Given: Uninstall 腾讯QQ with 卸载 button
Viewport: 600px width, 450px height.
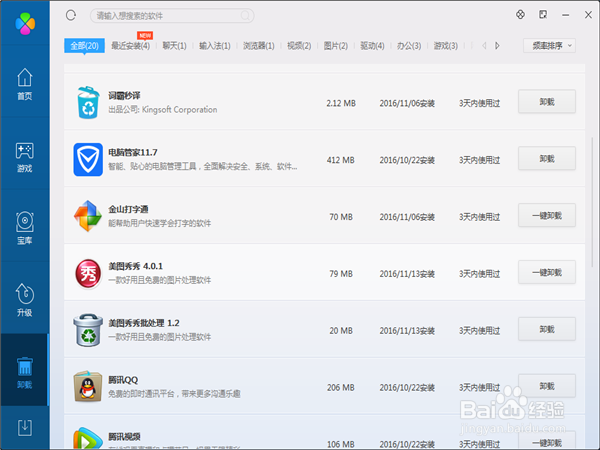Looking at the screenshot, I should pos(547,386).
